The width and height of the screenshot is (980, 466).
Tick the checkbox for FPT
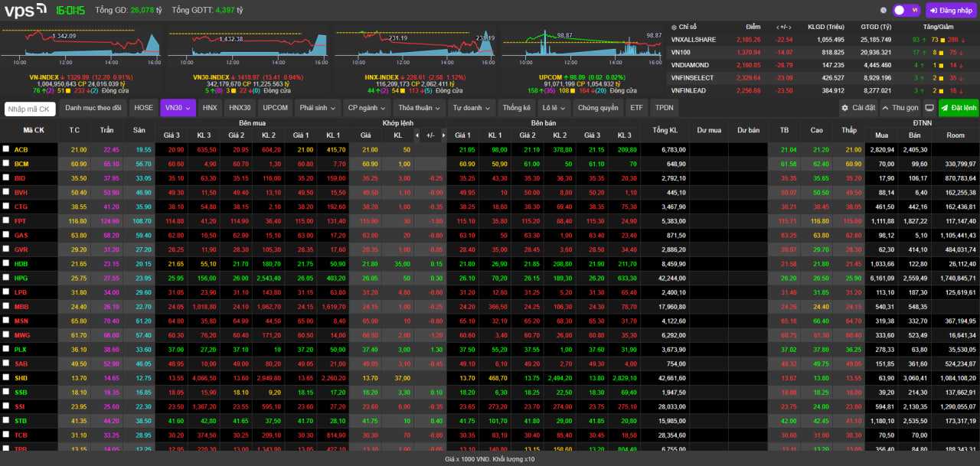[6, 220]
